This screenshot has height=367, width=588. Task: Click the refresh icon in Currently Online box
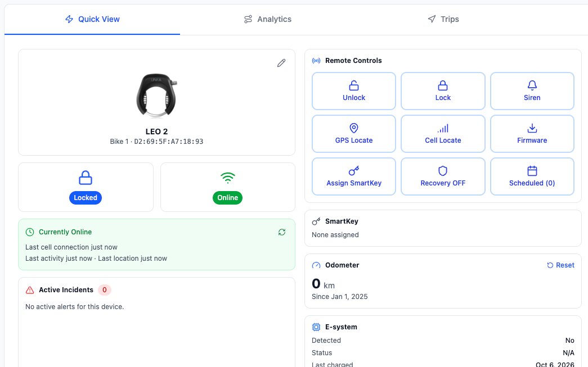[x=282, y=232]
